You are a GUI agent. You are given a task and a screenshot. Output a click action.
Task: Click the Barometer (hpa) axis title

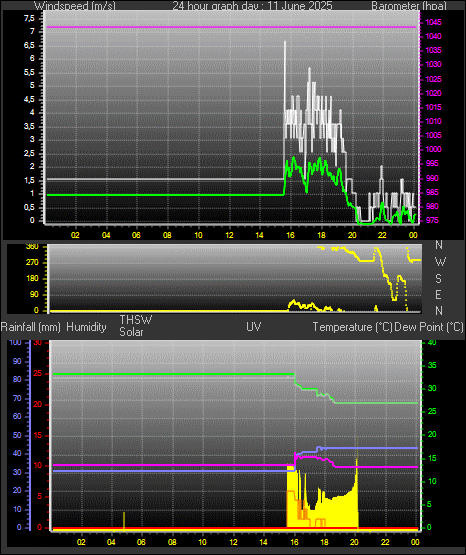[x=409, y=6]
